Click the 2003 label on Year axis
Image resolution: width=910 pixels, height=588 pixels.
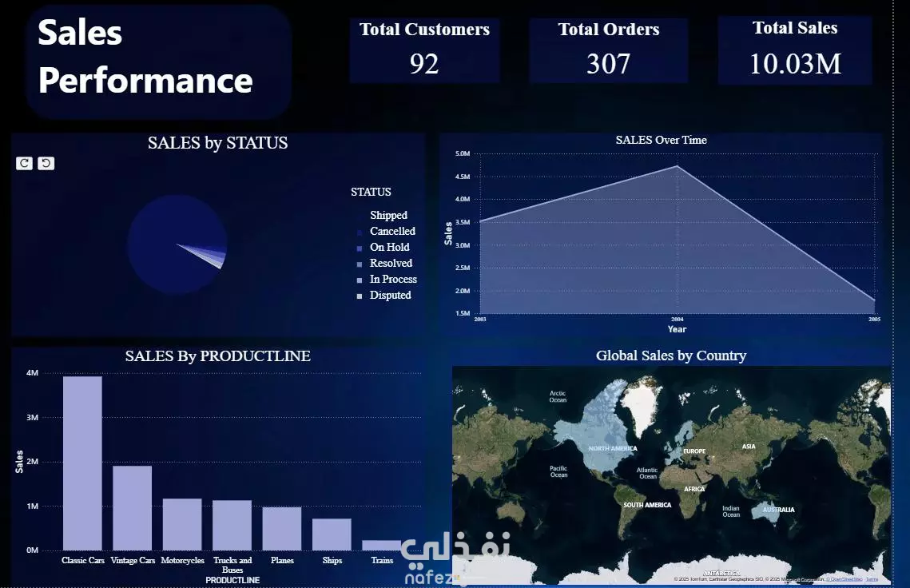click(480, 320)
